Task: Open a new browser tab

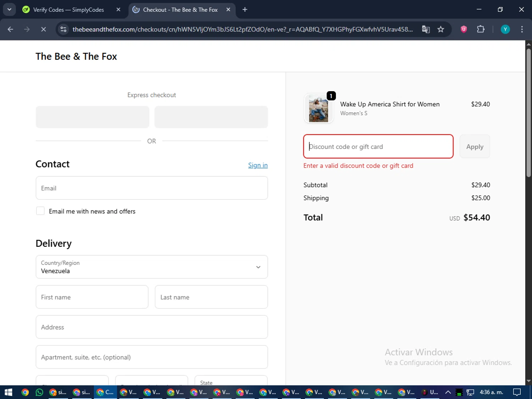Action: click(245, 10)
